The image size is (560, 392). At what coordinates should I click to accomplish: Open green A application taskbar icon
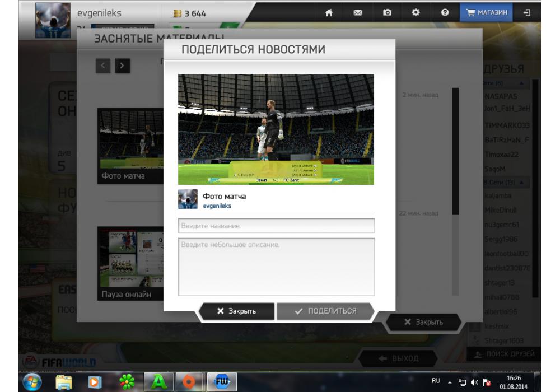[158, 382]
